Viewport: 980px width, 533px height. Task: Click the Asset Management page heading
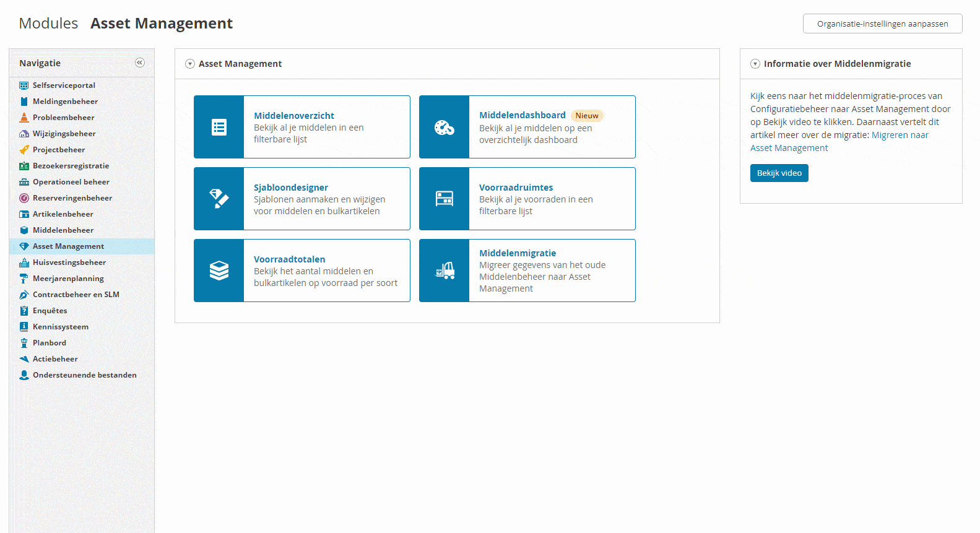click(x=162, y=24)
